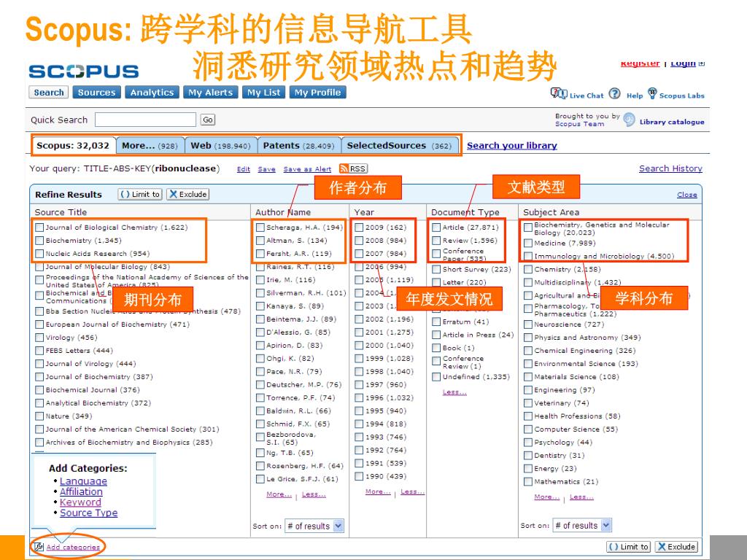Add the Language category
This screenshot has width=747, height=560.
[x=83, y=481]
